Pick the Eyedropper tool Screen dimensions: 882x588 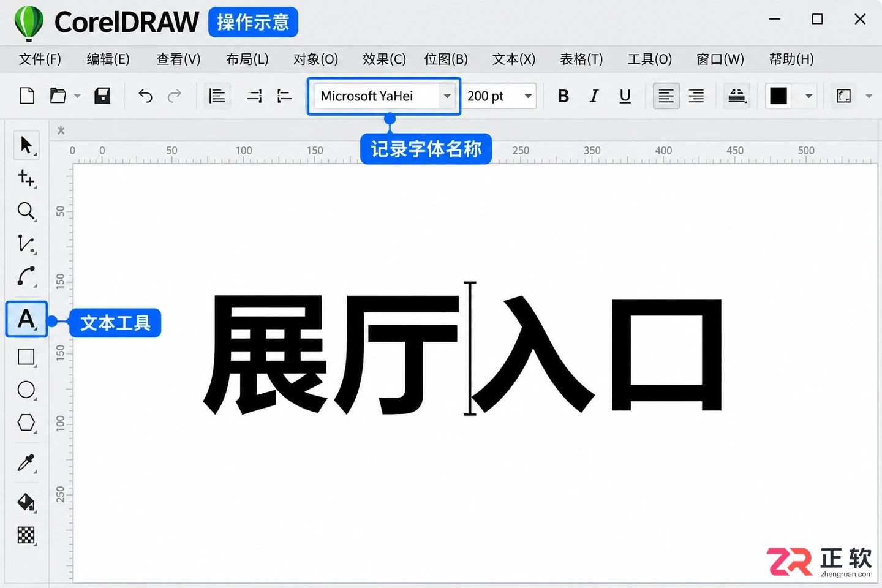click(x=26, y=463)
